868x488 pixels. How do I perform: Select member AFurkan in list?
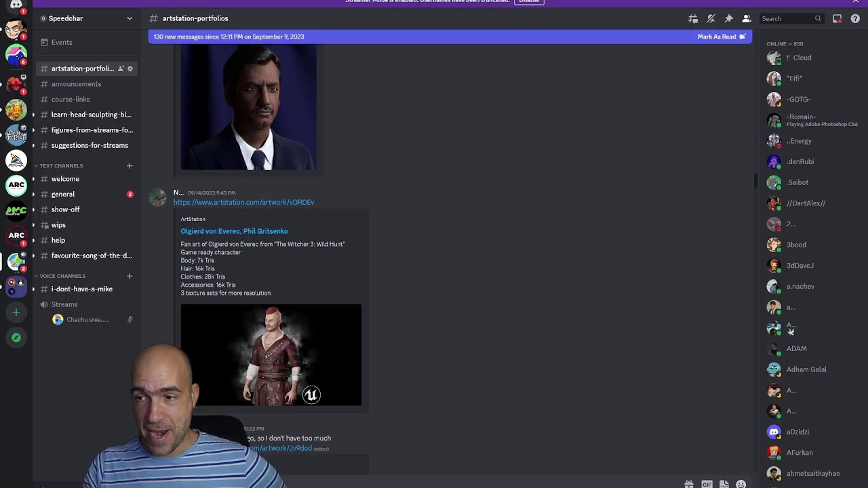810,453
